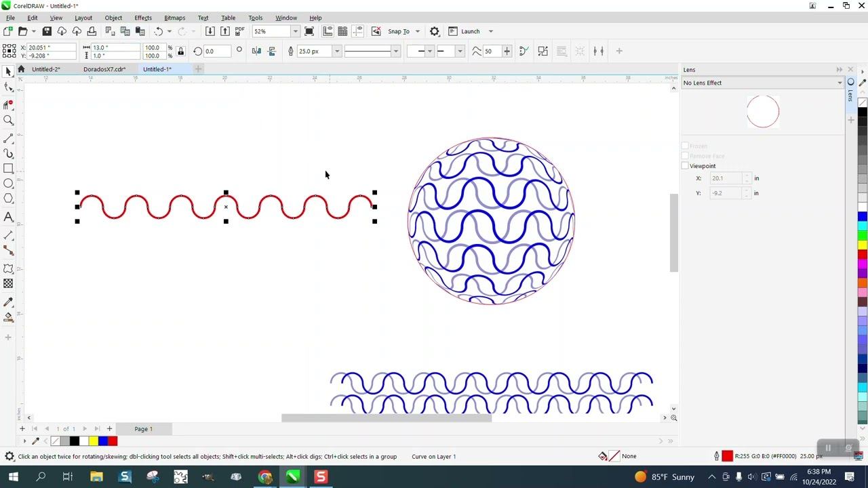Select the Envelope effects tool
Viewport: 868px width, 488px height.
point(8,269)
